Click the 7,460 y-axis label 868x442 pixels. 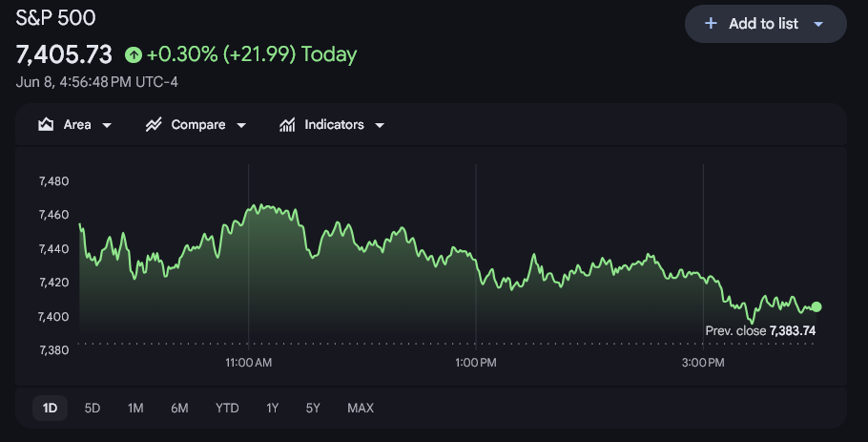[x=53, y=215]
